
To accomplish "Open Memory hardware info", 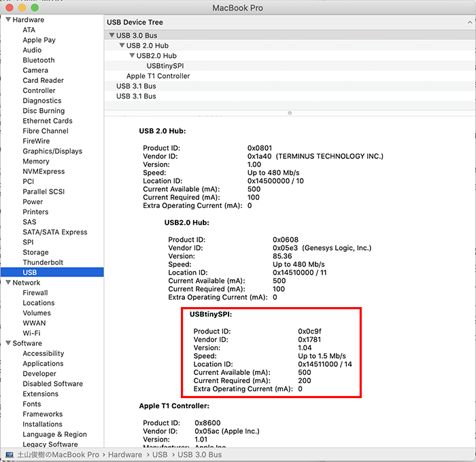I will pyautogui.click(x=36, y=162).
